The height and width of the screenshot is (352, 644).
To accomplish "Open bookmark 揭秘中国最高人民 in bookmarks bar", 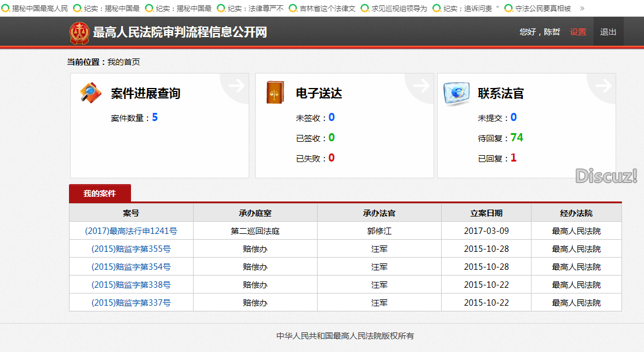I will (35, 8).
